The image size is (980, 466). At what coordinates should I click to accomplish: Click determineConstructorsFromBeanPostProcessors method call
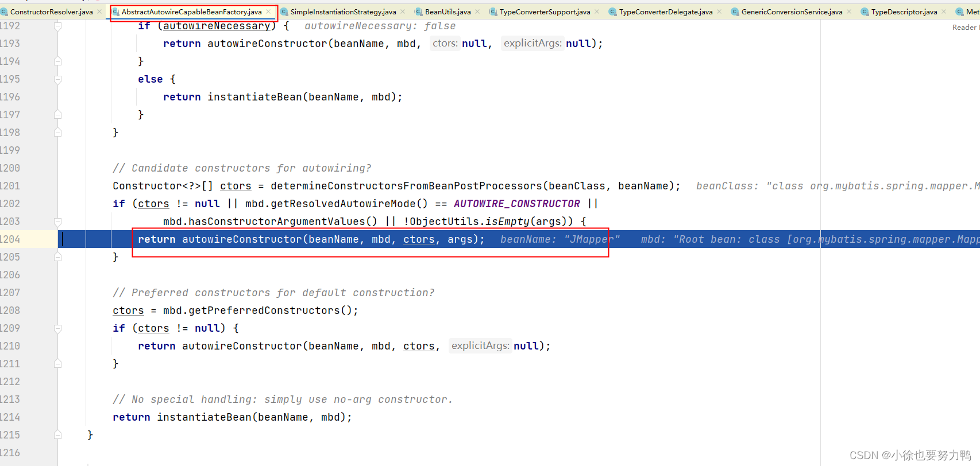(406, 186)
